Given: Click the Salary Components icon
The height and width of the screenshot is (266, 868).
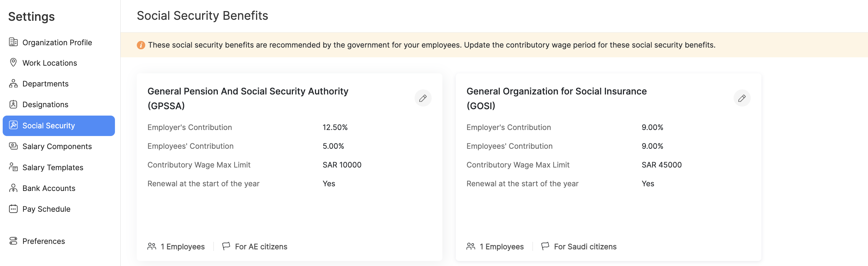Looking at the screenshot, I should click(13, 146).
